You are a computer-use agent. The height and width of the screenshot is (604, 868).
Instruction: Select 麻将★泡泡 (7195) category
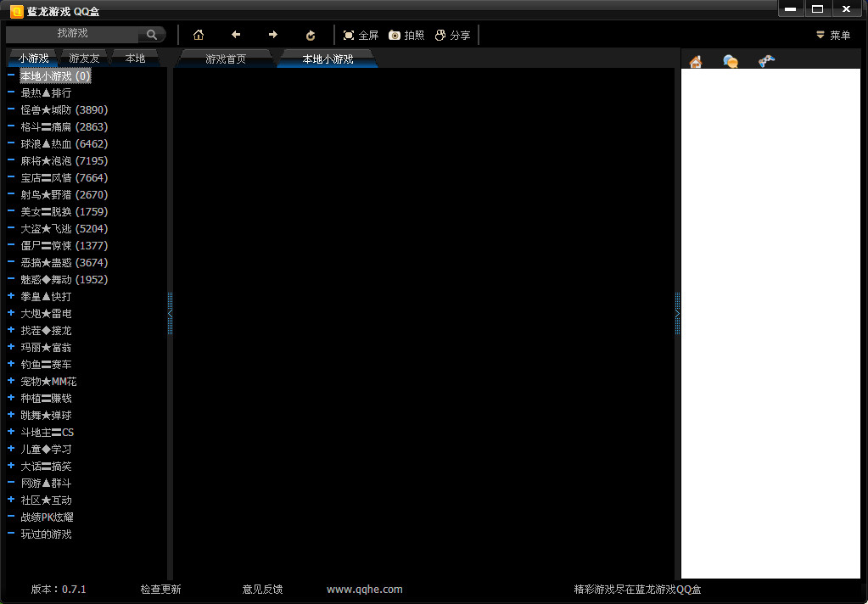pos(64,161)
